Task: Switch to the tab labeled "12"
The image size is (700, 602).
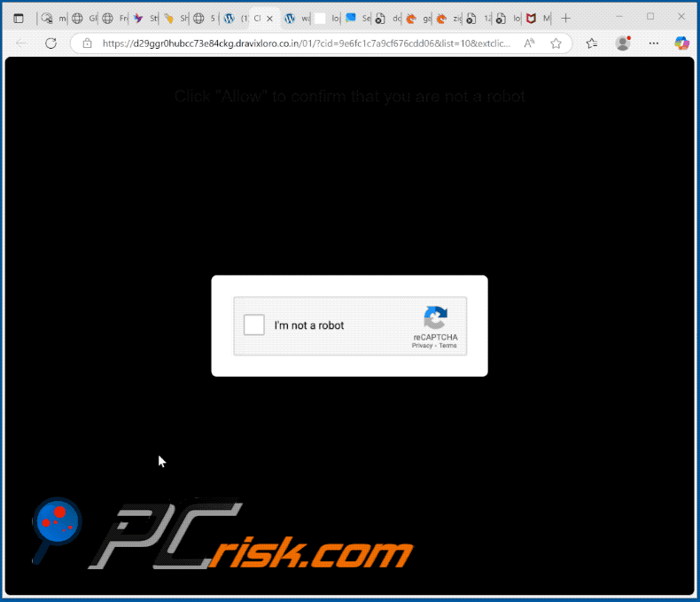Action: pyautogui.click(x=478, y=19)
